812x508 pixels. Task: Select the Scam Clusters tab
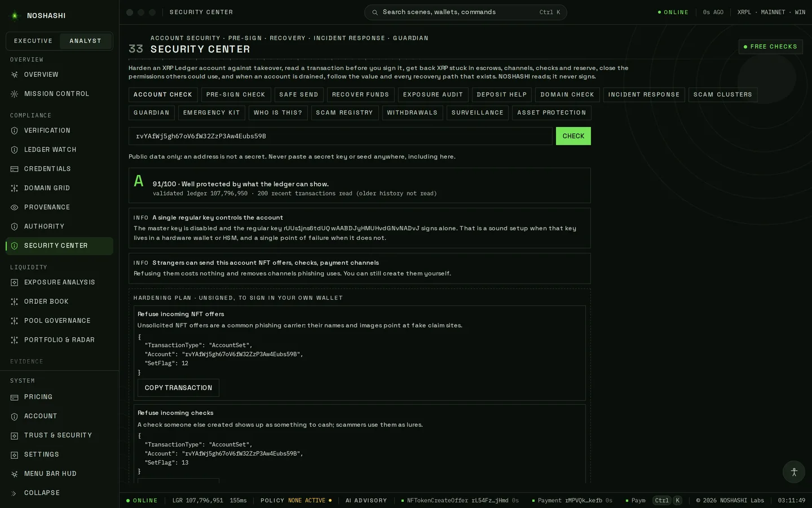723,95
